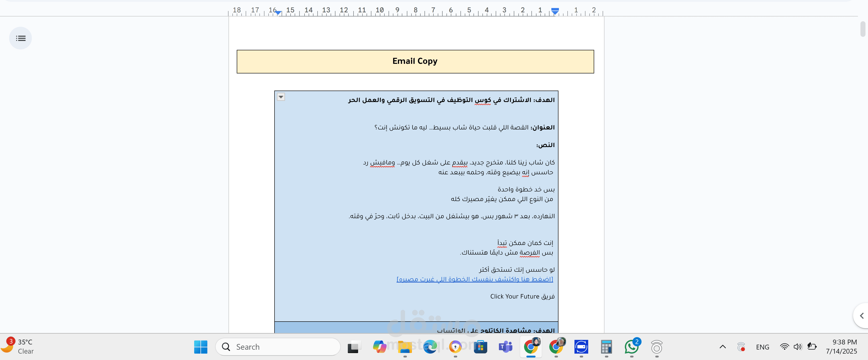
Task: Click the bold 'النص:' label
Action: click(546, 145)
